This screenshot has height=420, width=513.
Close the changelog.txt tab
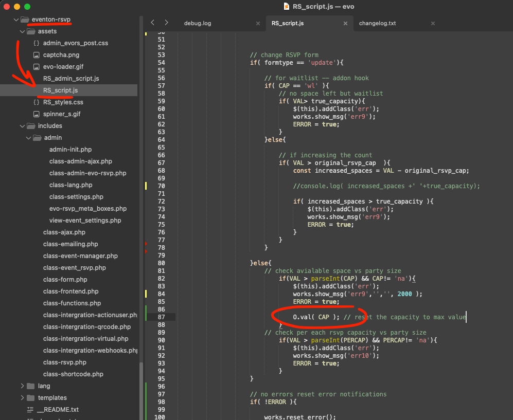433,23
